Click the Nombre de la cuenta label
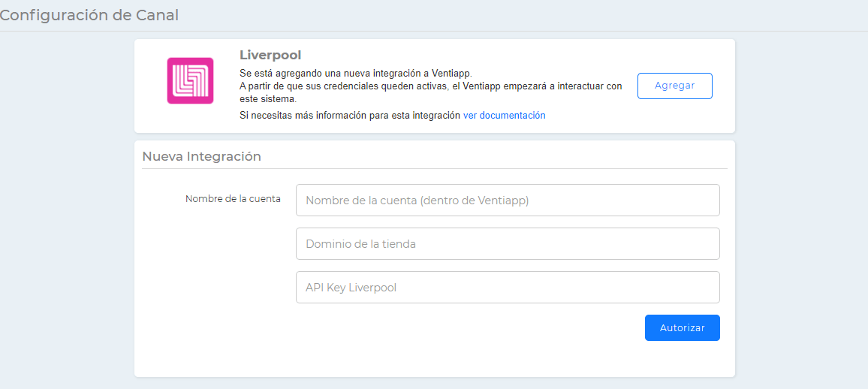Image resolution: width=868 pixels, height=389 pixels. tap(233, 199)
